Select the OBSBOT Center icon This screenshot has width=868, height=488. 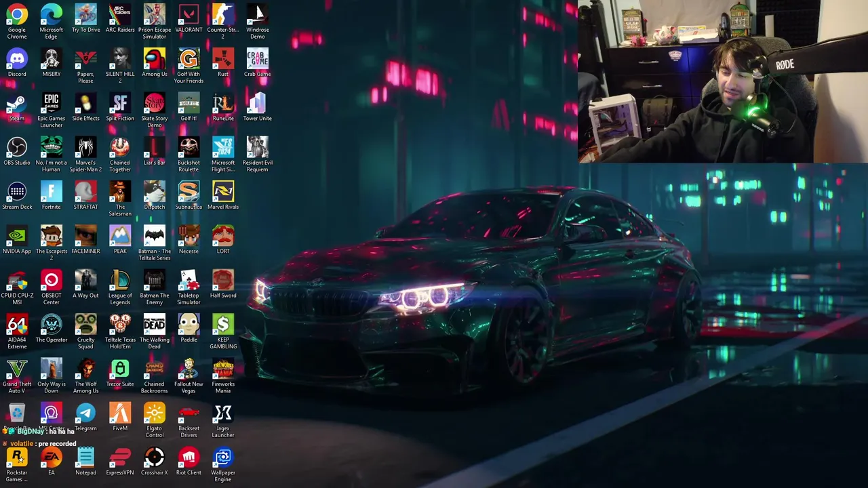(x=51, y=281)
